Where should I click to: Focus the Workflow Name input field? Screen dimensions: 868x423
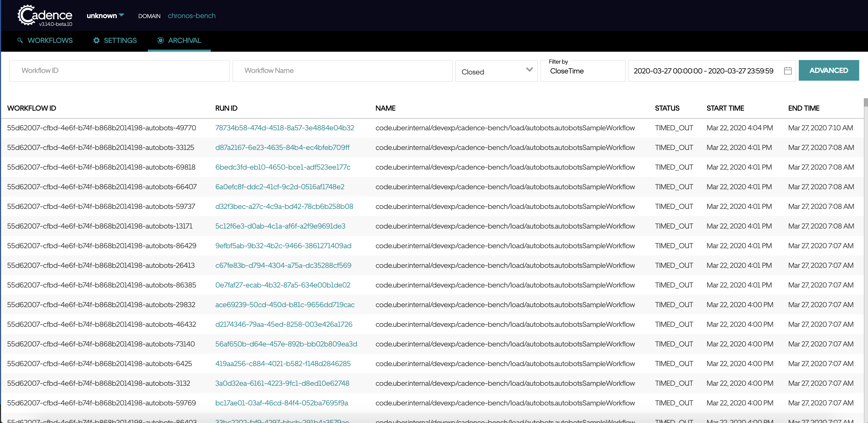click(x=342, y=71)
